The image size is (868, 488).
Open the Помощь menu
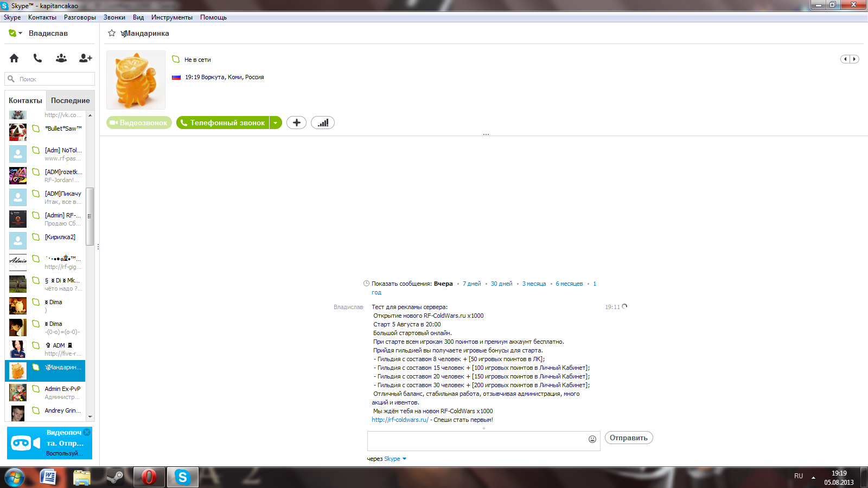213,17
